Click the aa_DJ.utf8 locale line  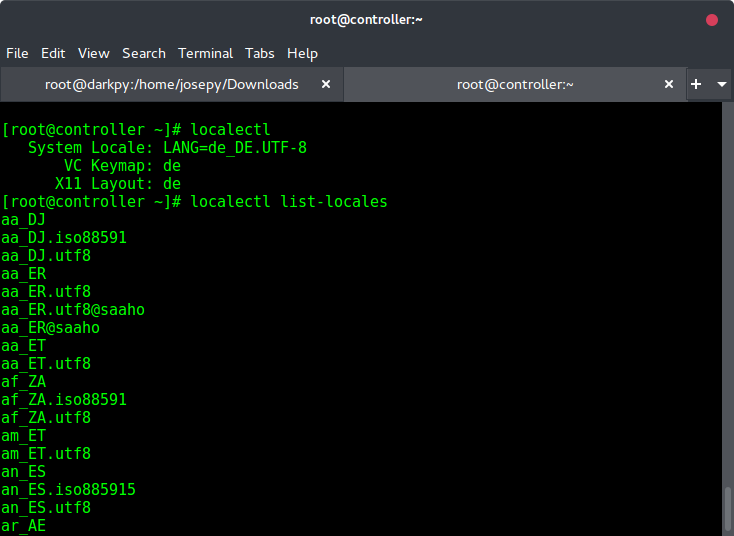point(46,256)
